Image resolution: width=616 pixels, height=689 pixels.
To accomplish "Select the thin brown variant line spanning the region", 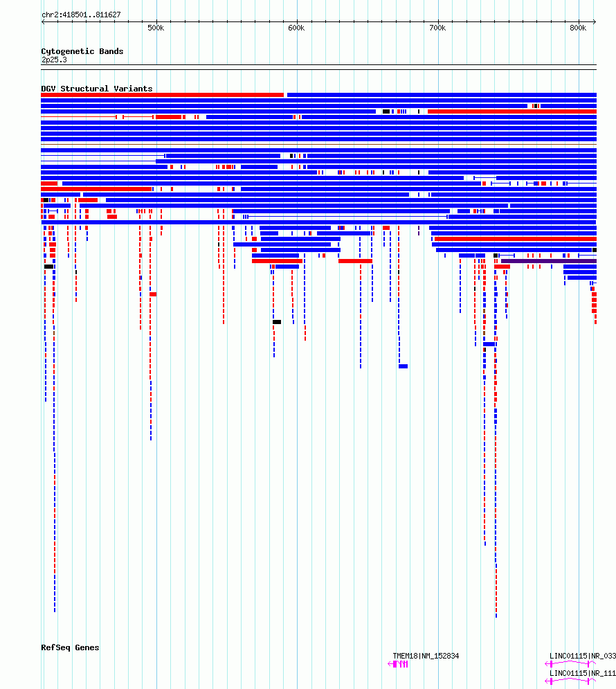I will coord(319,145).
